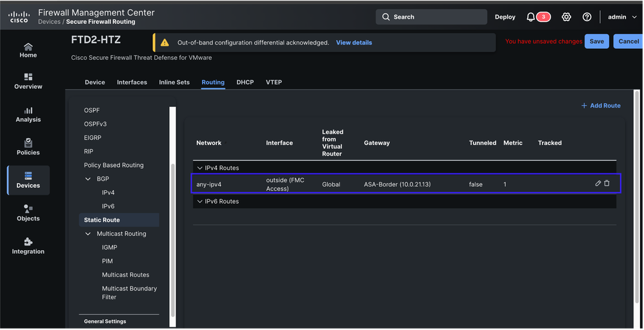
Task: Sort by the Network column header
Action: click(208, 143)
